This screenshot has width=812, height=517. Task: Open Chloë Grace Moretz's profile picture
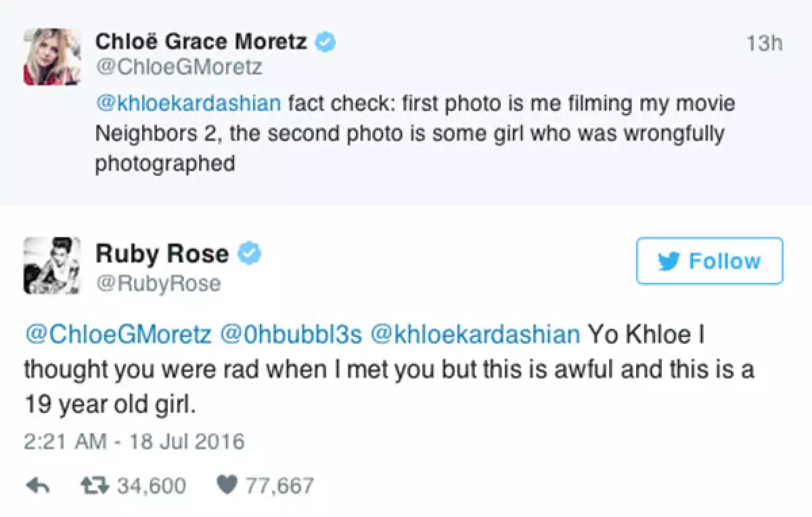[x=52, y=57]
